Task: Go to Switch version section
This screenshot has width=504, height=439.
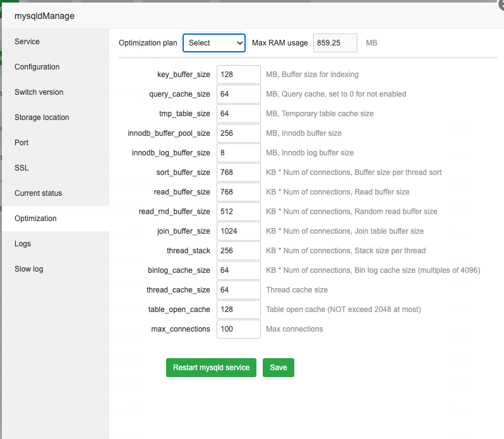Action: pos(39,92)
